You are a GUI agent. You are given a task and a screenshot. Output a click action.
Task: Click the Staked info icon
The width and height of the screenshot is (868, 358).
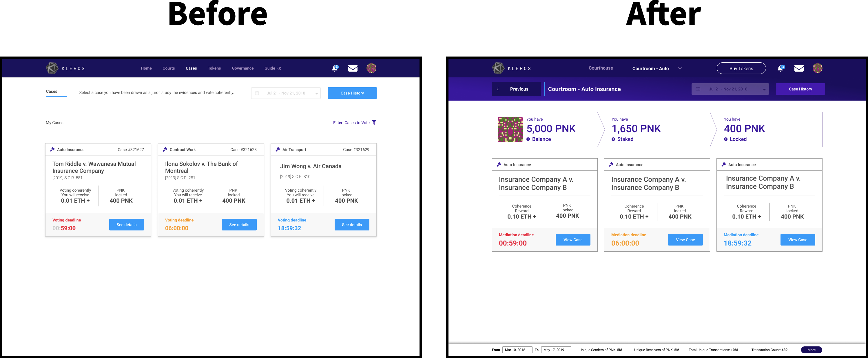[x=613, y=139]
